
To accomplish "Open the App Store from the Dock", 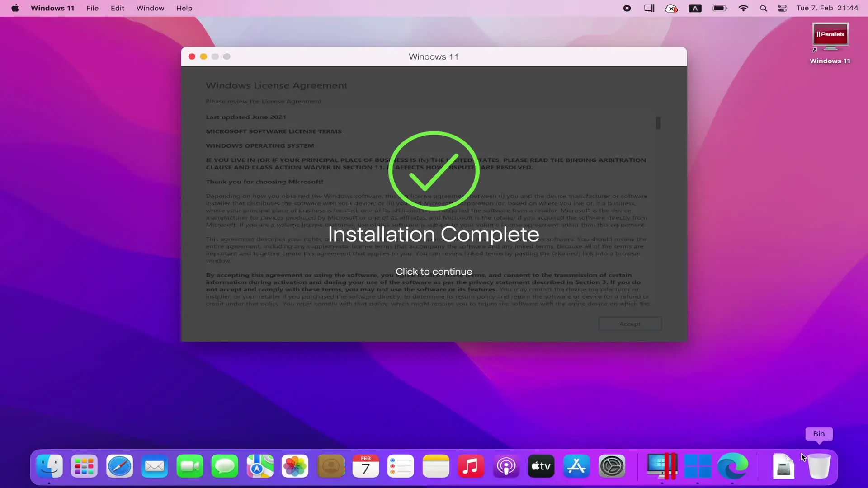I will click(576, 466).
